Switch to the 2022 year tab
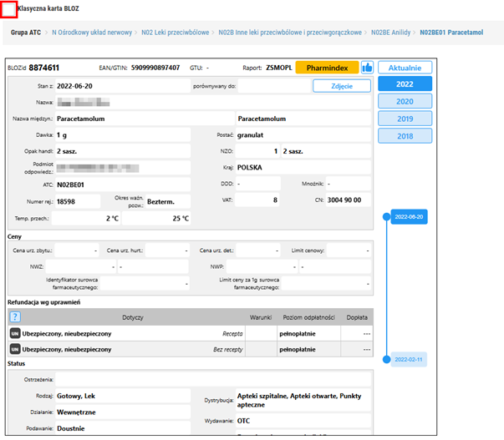This screenshot has width=504, height=440. point(405,83)
